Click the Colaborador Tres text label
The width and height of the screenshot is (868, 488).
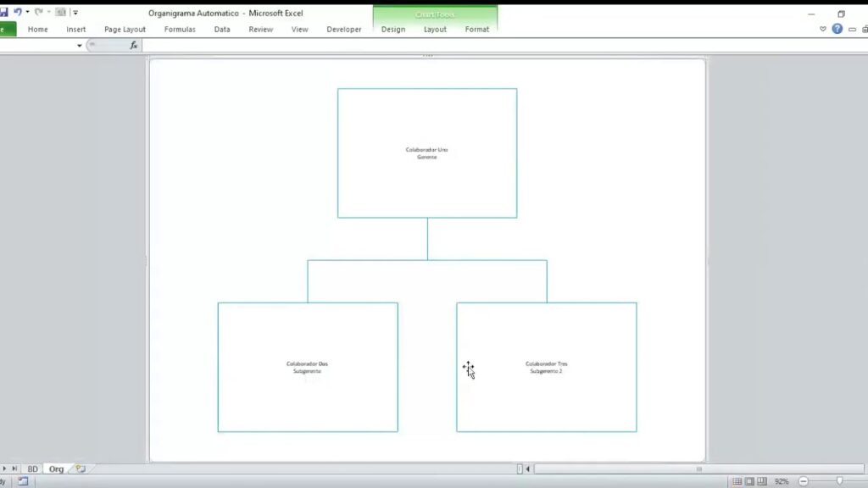pos(547,364)
